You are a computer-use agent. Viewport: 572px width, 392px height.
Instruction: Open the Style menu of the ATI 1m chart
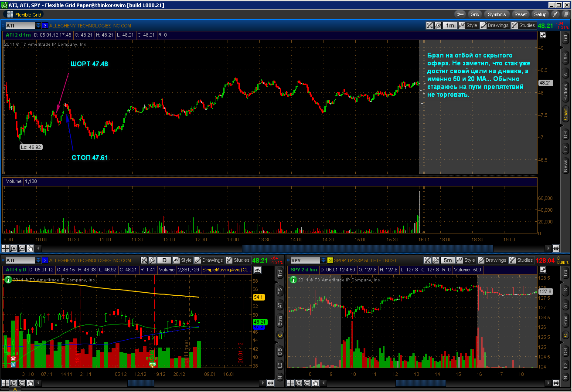[468, 26]
